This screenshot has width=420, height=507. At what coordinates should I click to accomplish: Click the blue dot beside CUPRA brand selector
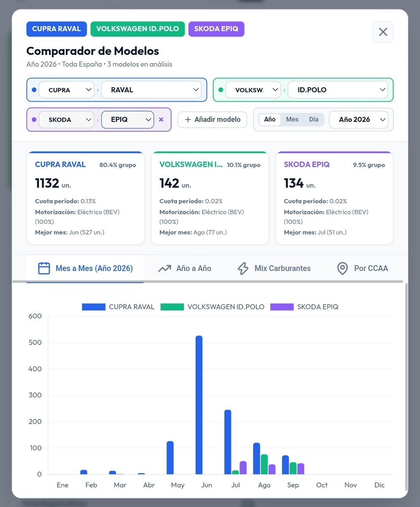34,90
